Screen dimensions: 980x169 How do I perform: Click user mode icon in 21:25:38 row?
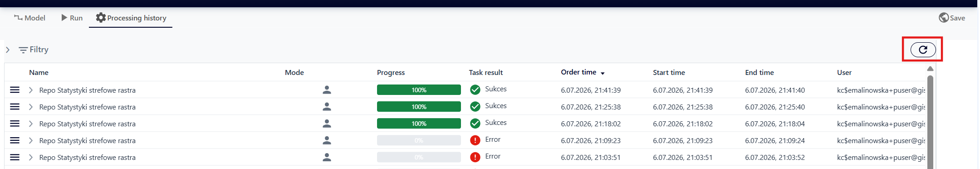click(327, 107)
